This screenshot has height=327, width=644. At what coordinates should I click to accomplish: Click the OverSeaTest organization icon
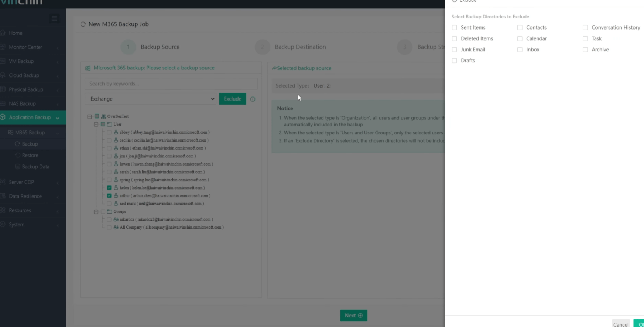[x=103, y=116]
